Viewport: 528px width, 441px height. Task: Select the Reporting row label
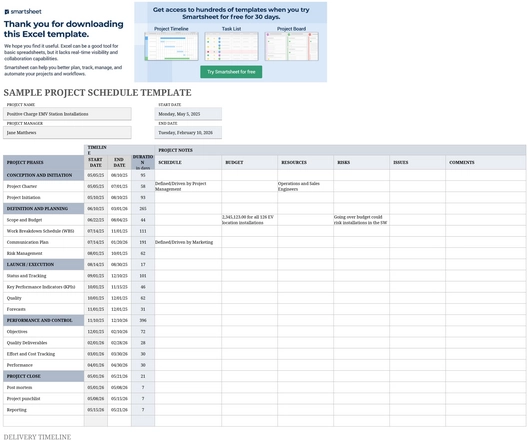[x=44, y=410]
